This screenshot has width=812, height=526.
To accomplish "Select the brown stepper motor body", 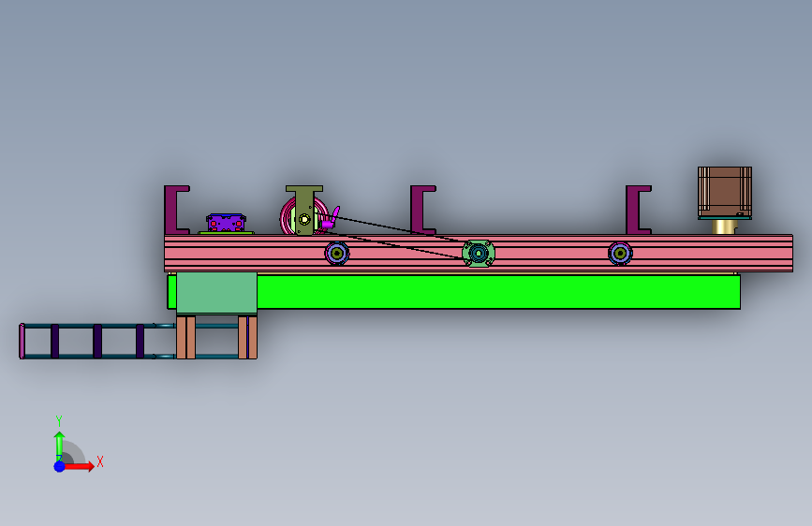I will pyautogui.click(x=725, y=192).
